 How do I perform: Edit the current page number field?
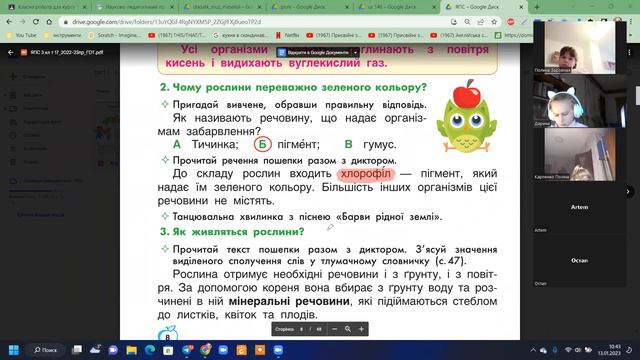click(301, 329)
